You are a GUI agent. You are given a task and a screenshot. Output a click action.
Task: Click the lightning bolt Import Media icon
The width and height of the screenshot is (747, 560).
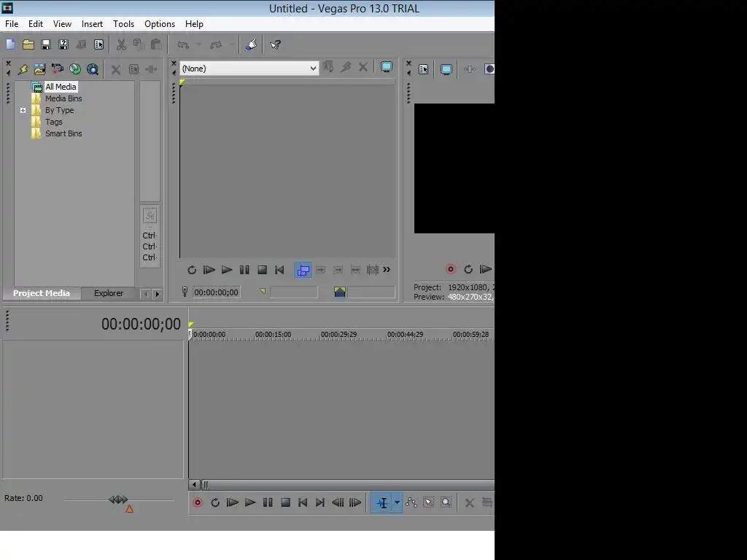click(x=23, y=69)
